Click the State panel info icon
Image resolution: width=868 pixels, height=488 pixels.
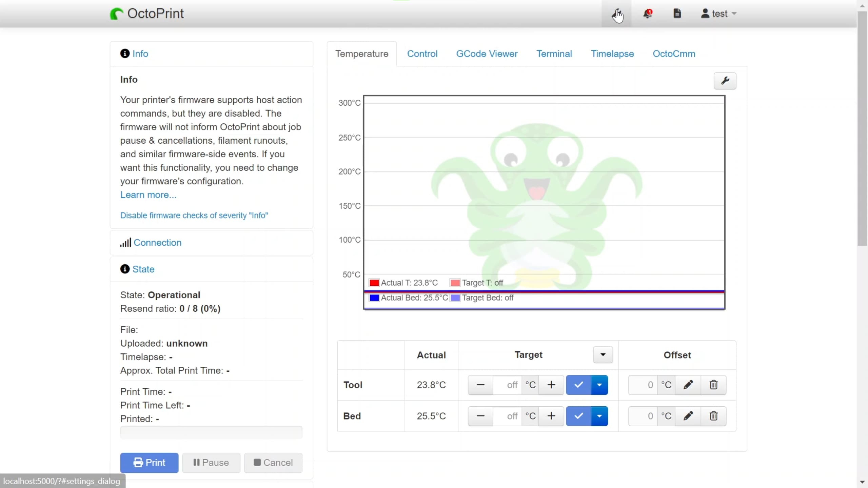tap(124, 269)
